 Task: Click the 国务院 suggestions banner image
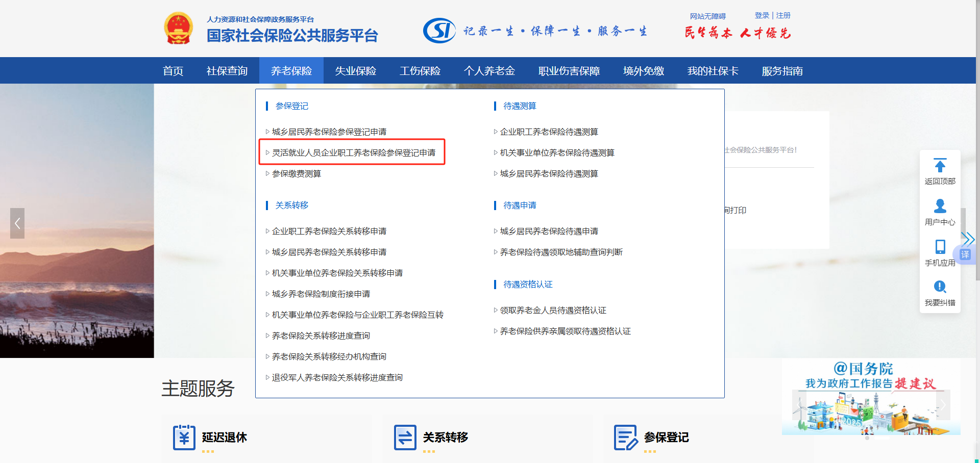(871, 397)
